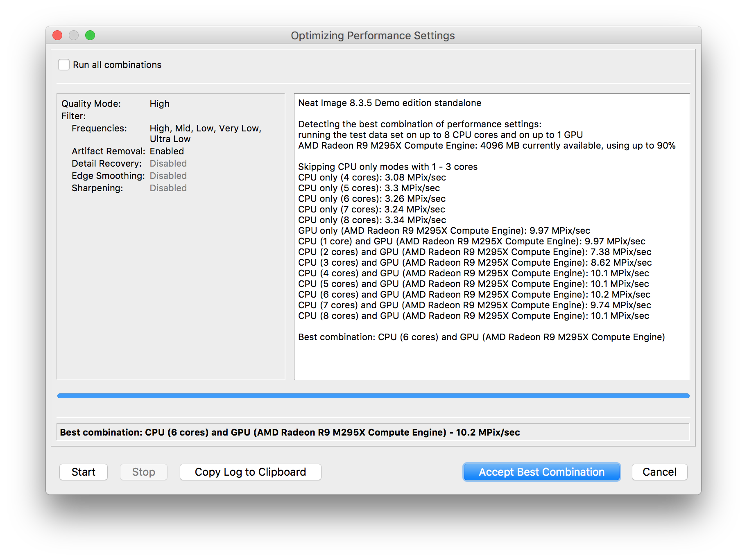Click the 'CPU only (6 cores): 3.26 MPix/sec' line
The image size is (747, 560).
point(372,199)
